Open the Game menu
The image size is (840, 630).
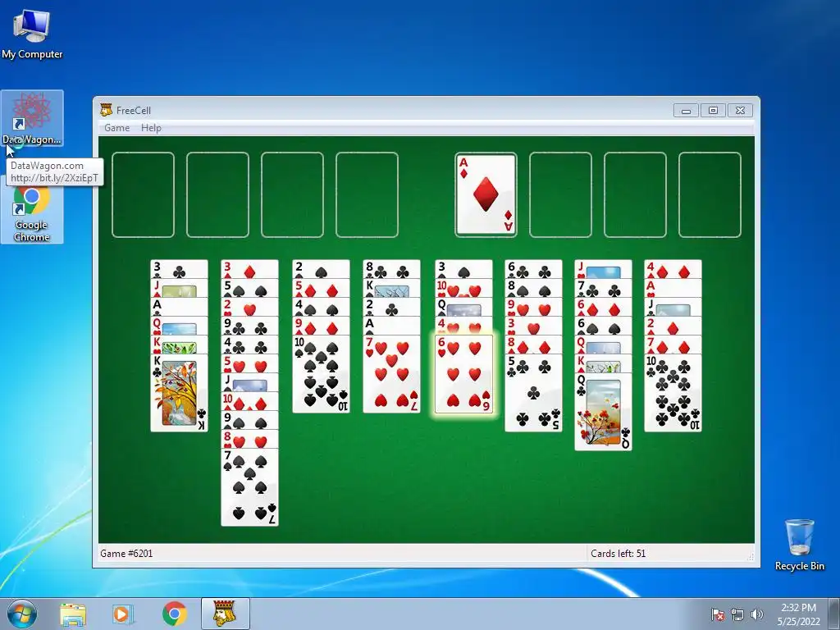[116, 127]
